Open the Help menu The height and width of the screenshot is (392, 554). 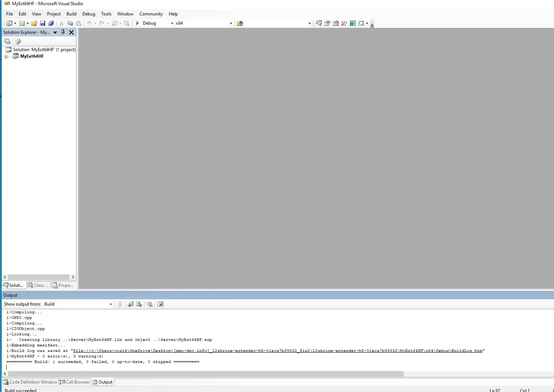(x=173, y=14)
